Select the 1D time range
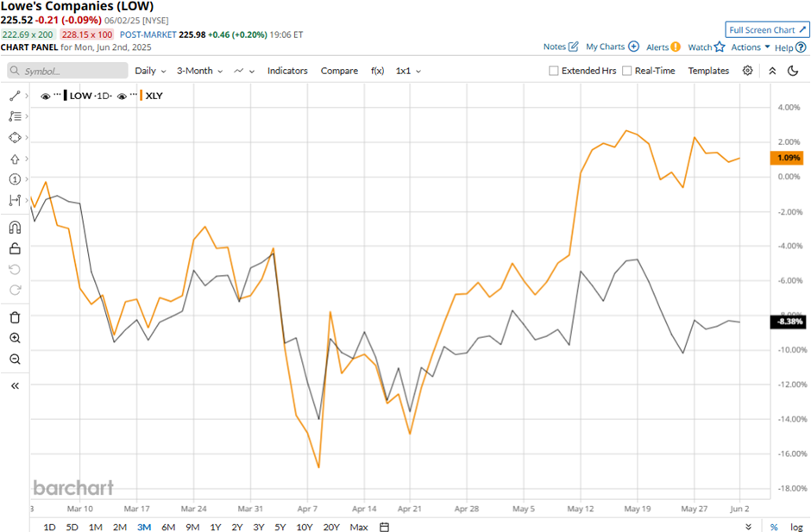 point(49,527)
